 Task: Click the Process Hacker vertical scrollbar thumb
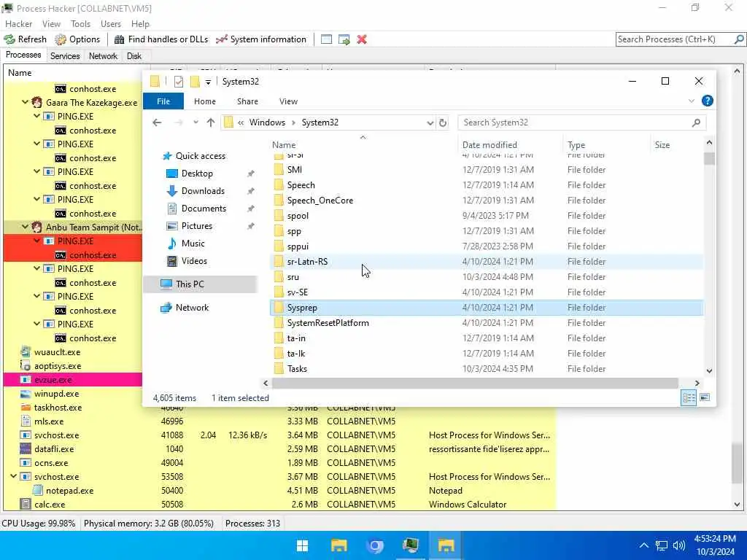click(x=737, y=463)
